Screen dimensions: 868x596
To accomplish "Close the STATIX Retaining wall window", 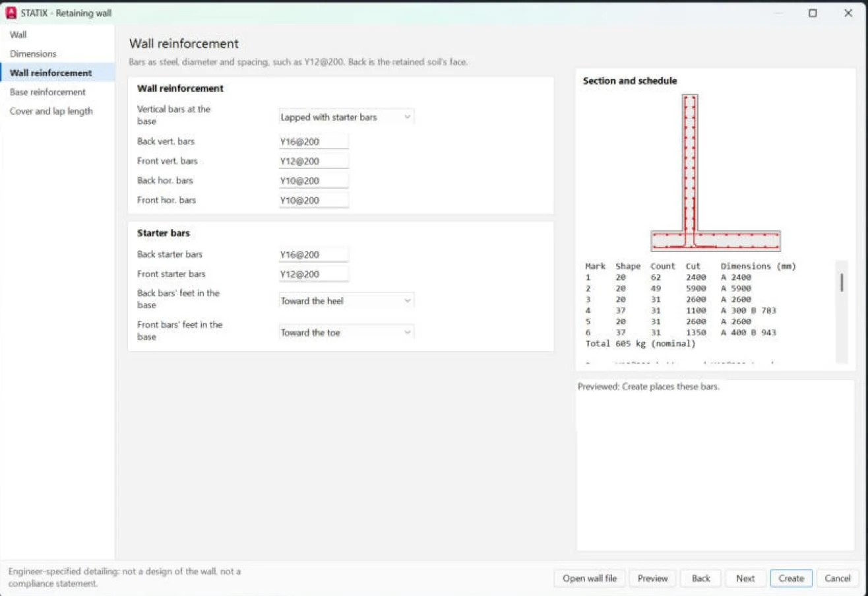I will [848, 13].
